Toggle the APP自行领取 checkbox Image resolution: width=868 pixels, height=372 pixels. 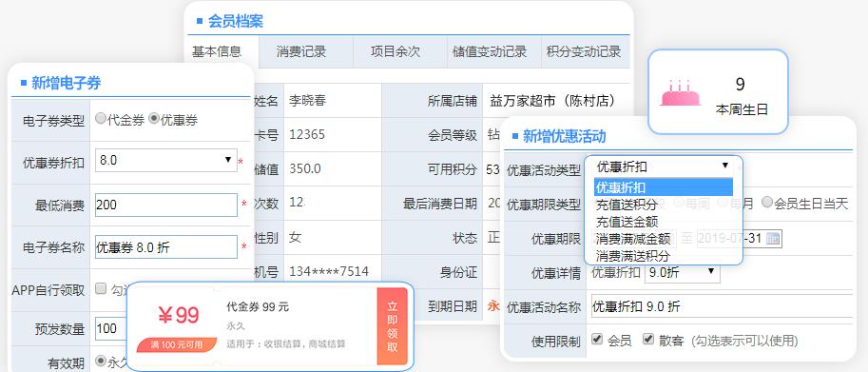tap(100, 288)
